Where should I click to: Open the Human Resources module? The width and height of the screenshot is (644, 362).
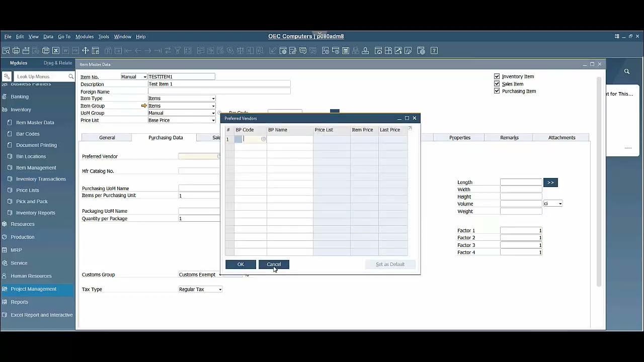coord(31,276)
